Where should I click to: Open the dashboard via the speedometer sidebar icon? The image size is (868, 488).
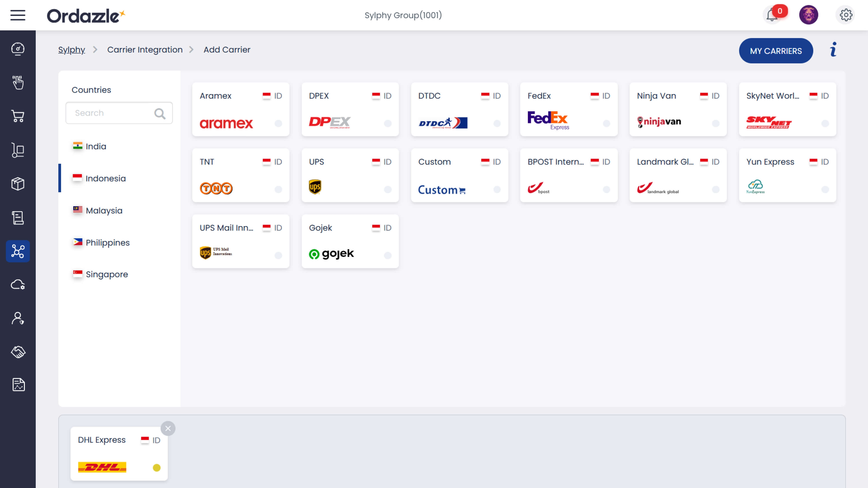point(18,49)
